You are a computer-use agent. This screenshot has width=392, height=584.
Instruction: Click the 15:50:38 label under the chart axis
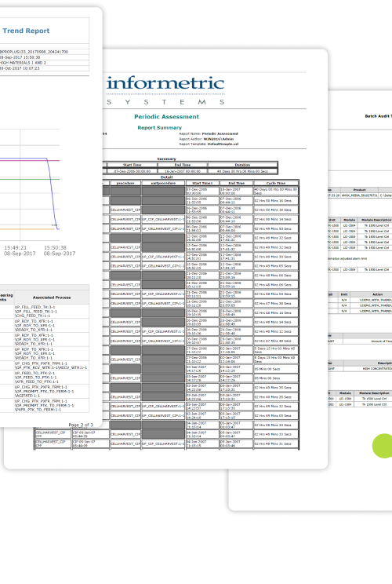point(55,248)
